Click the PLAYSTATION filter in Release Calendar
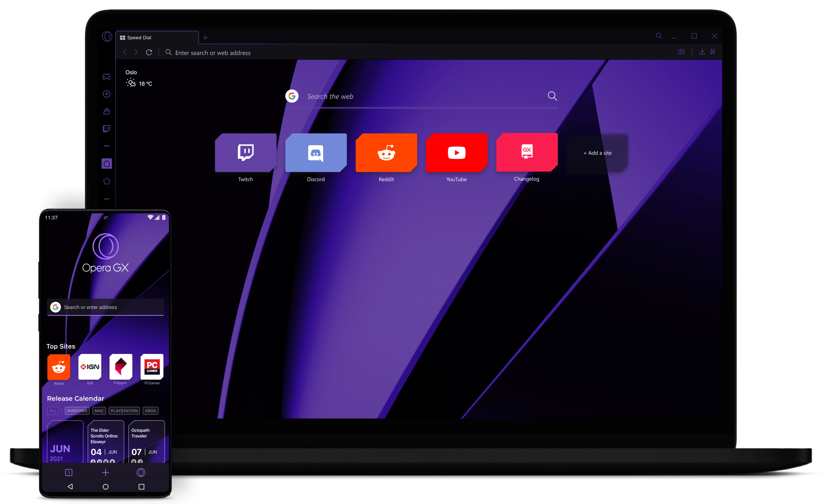Screen dimensions: 828x504 [123, 410]
